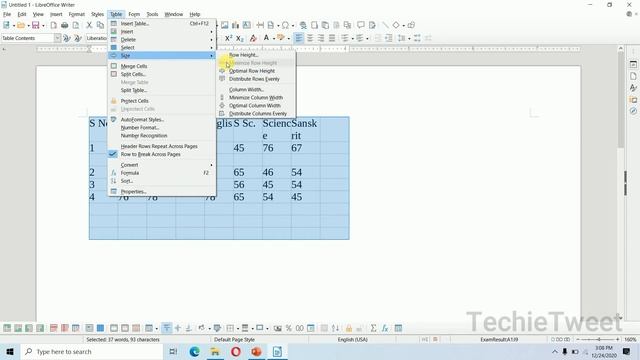Click the Sort icon in table toolbar

(x=335, y=328)
